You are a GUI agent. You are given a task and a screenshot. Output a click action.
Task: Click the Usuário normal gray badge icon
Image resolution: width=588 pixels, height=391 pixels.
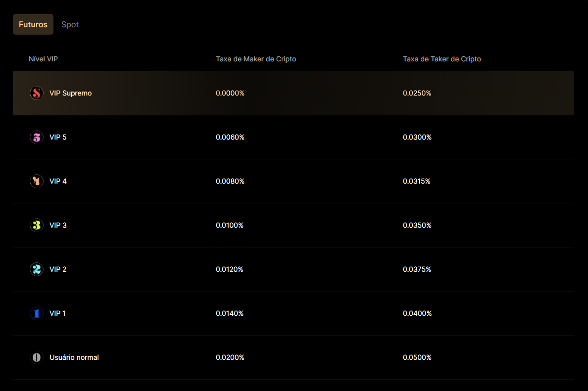point(37,357)
